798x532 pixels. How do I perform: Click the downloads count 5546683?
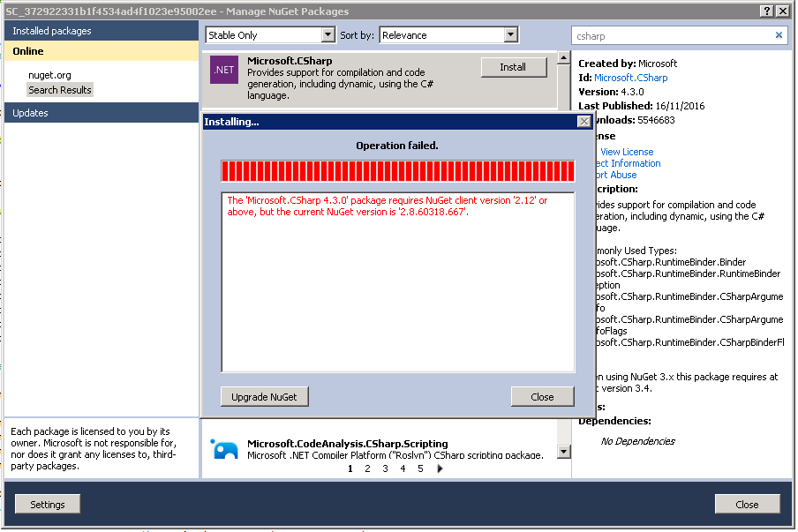click(x=656, y=120)
